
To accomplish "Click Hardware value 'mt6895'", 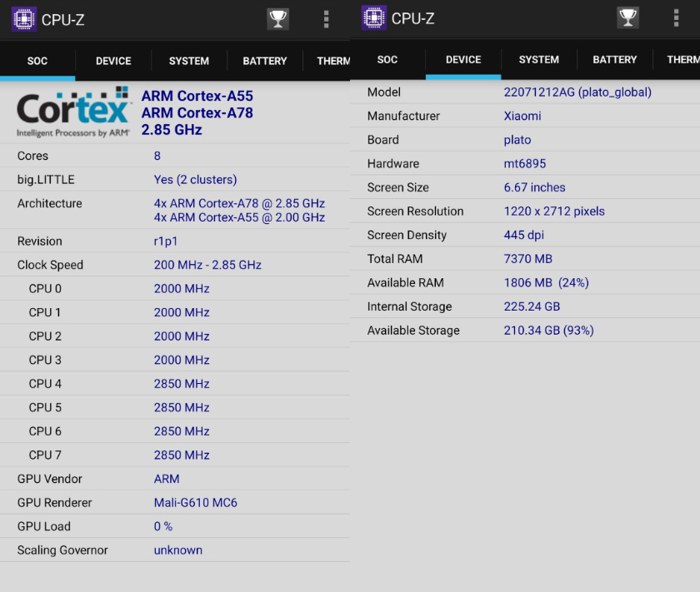I will point(524,164).
